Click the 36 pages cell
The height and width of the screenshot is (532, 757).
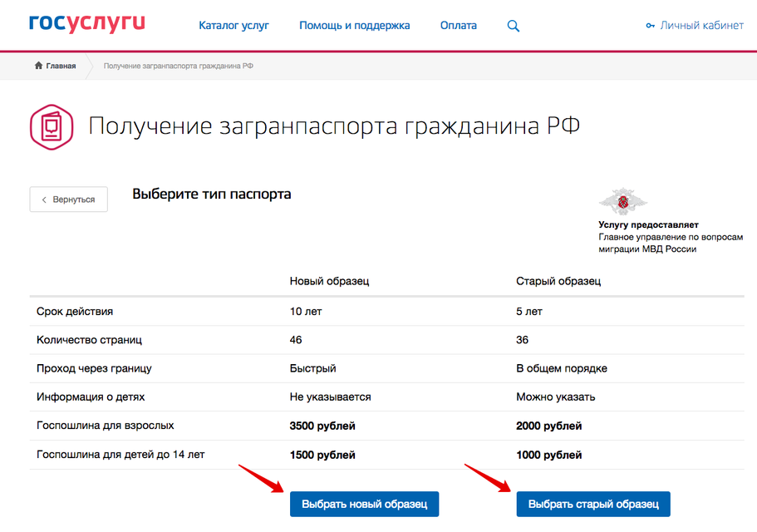click(522, 340)
